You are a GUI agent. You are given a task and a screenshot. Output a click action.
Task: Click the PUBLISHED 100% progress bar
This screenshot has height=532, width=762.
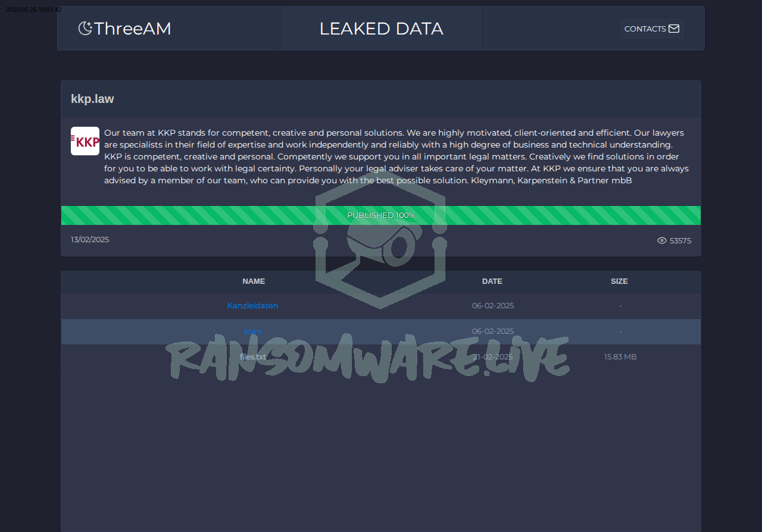pyautogui.click(x=381, y=215)
